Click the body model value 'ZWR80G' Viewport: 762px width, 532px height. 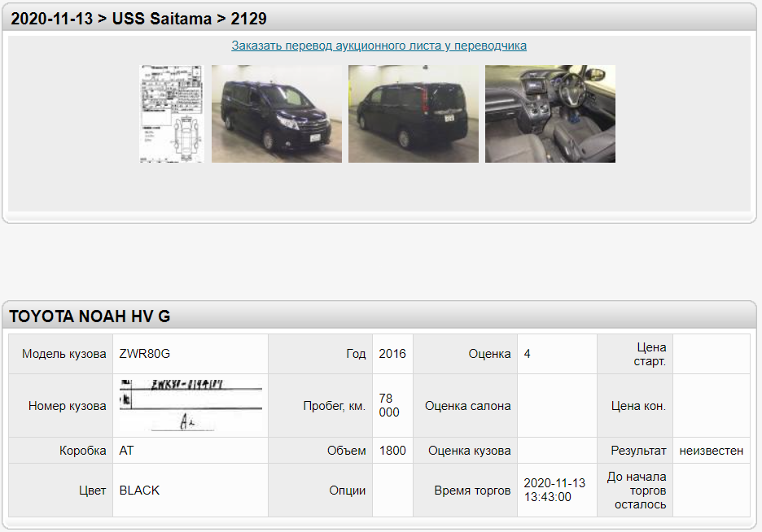pos(144,354)
